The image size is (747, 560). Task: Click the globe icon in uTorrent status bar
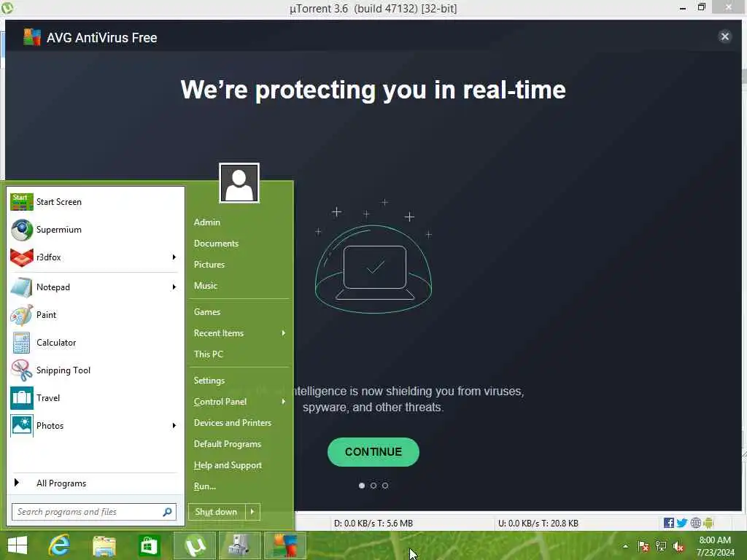point(695,523)
